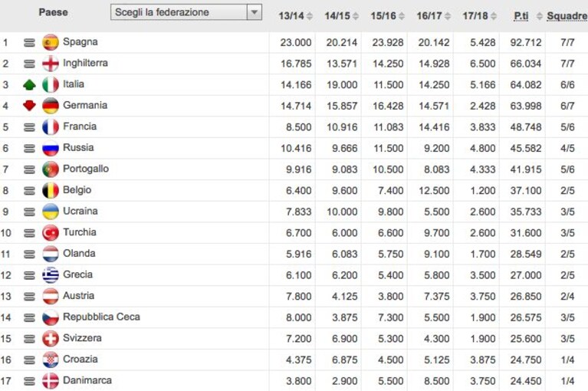Sort by the 13/14 season column

coord(295,16)
